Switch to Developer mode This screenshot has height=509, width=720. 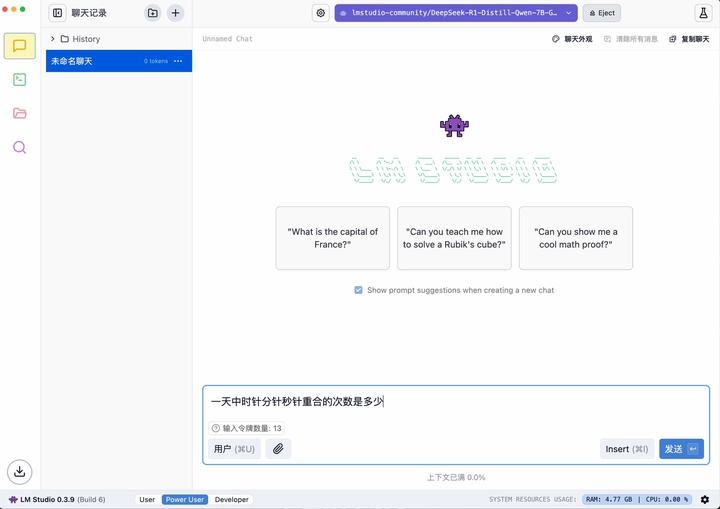(x=231, y=499)
